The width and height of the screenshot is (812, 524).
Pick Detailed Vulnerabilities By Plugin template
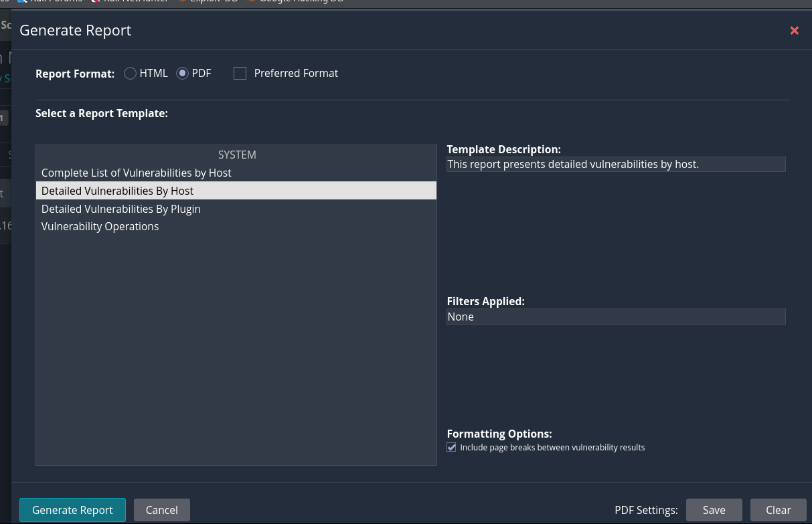(121, 209)
